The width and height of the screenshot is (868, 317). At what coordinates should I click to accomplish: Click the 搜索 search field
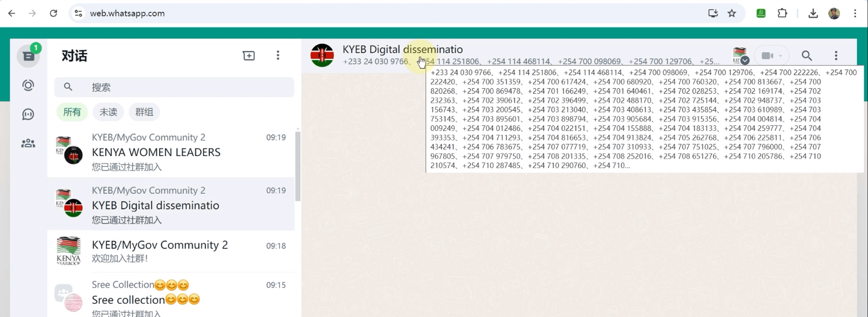tap(174, 87)
